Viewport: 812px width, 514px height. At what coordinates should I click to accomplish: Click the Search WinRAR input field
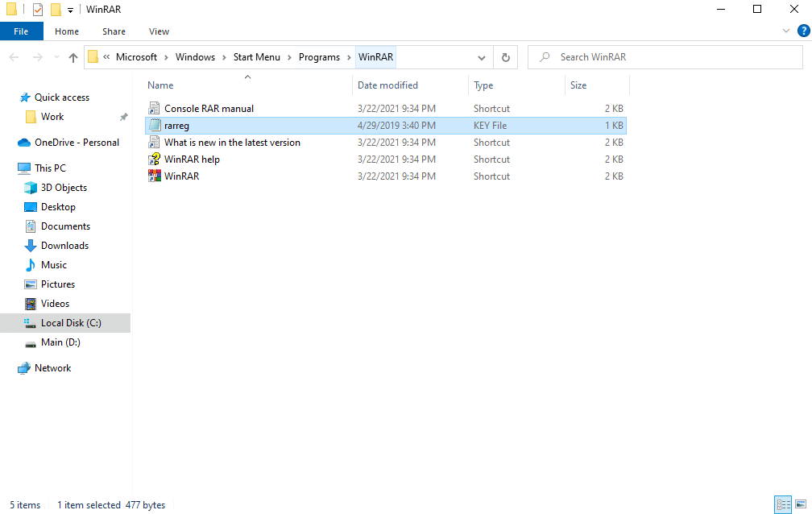[x=665, y=57]
